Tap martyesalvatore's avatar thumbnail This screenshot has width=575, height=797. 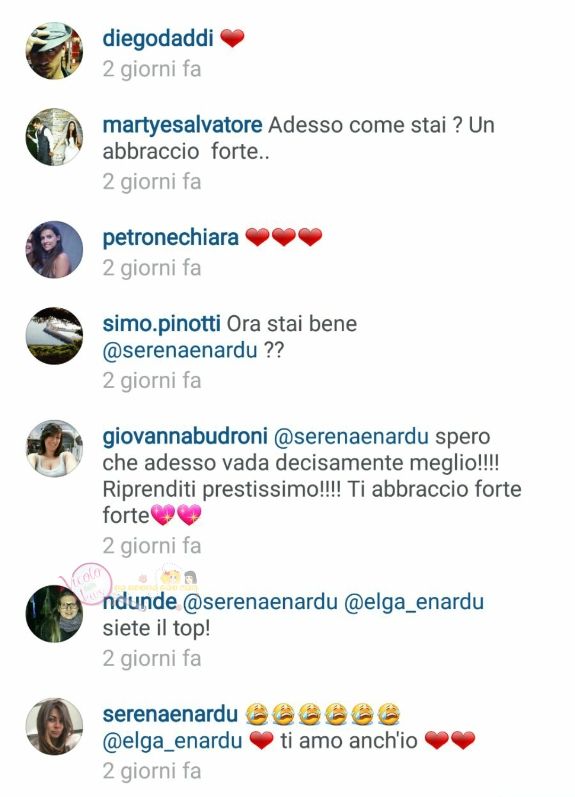point(54,137)
